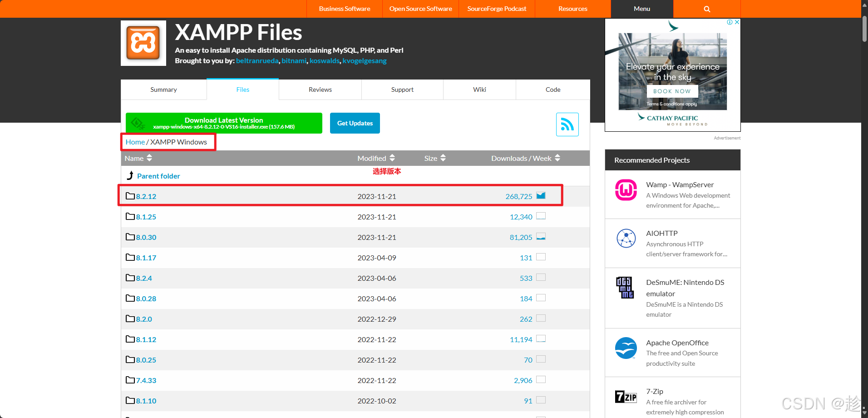This screenshot has height=418, width=868.
Task: Open DeSmuME: Nintendo DS emulator project
Action: pyautogui.click(x=685, y=288)
